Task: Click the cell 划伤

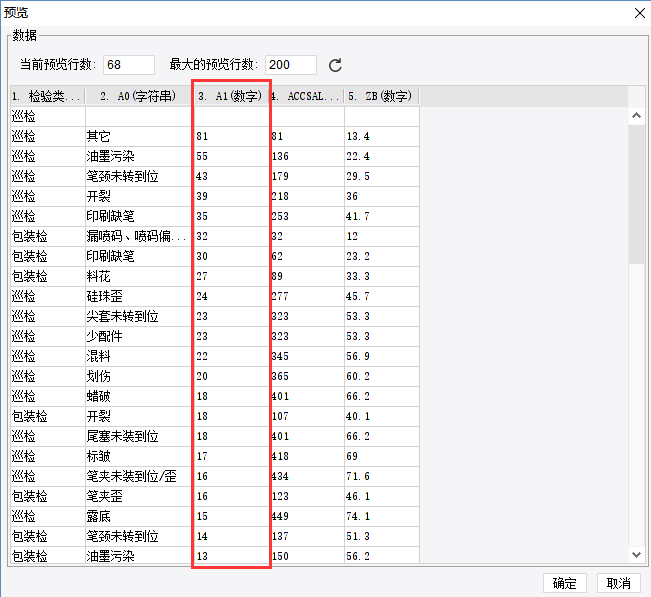Action: point(139,376)
